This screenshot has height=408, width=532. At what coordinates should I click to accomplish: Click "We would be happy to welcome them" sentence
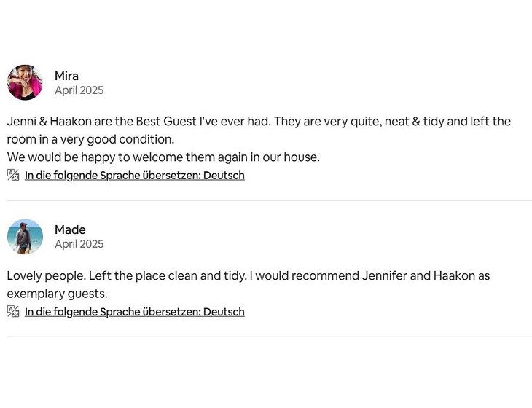coord(102,157)
